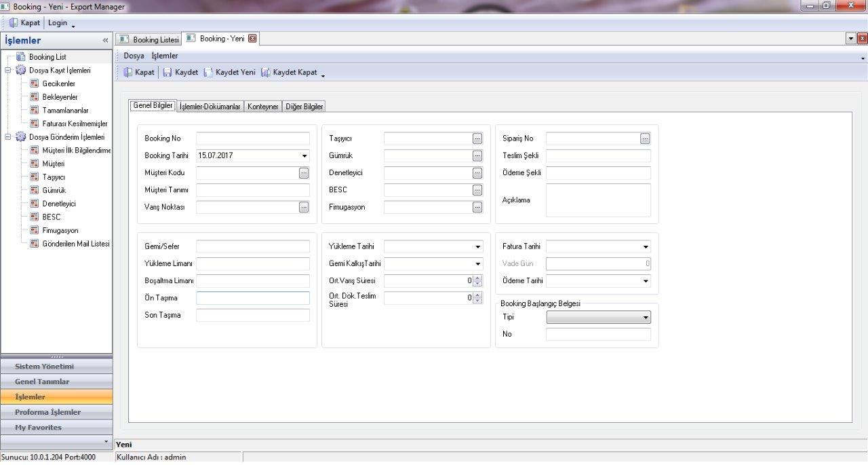Click the Gemi/Sefer input field
The height and width of the screenshot is (465, 868).
tap(253, 247)
